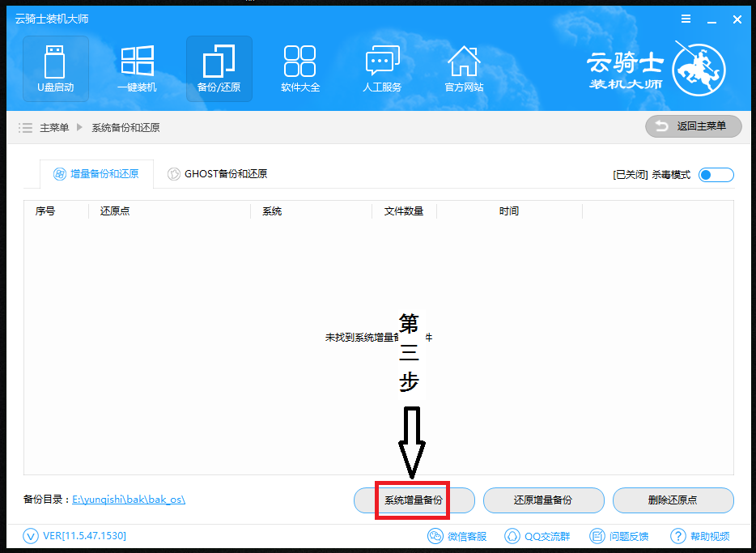Click the 时间 column header
Viewport: 756px width, 553px height.
pos(508,211)
